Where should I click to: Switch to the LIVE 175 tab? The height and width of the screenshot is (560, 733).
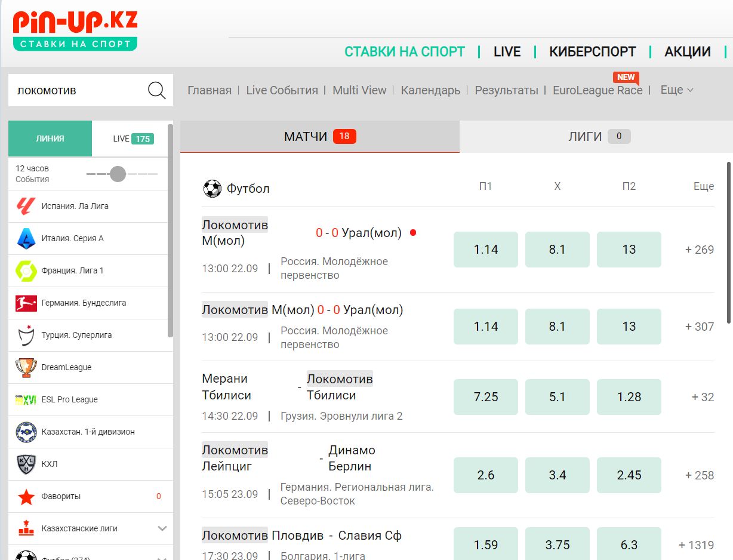point(133,139)
